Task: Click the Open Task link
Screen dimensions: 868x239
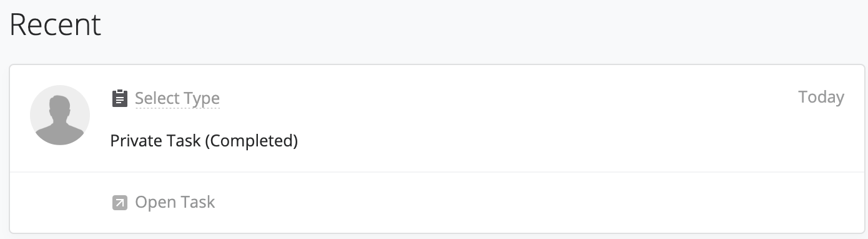Action: click(175, 203)
